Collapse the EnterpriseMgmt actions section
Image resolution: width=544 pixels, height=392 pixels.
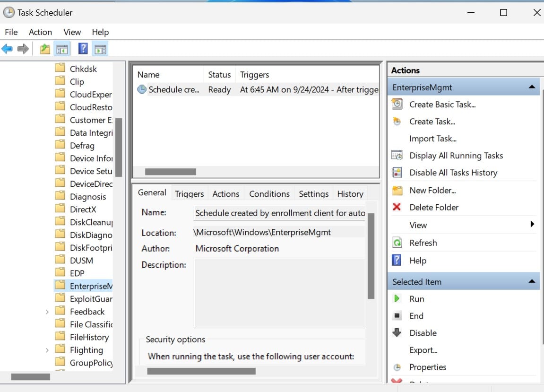(532, 87)
